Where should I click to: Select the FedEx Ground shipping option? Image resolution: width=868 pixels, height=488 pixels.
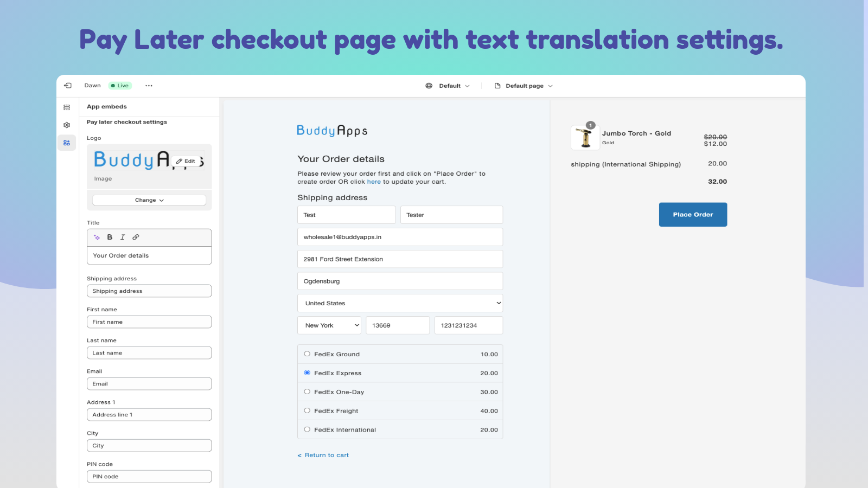click(308, 354)
